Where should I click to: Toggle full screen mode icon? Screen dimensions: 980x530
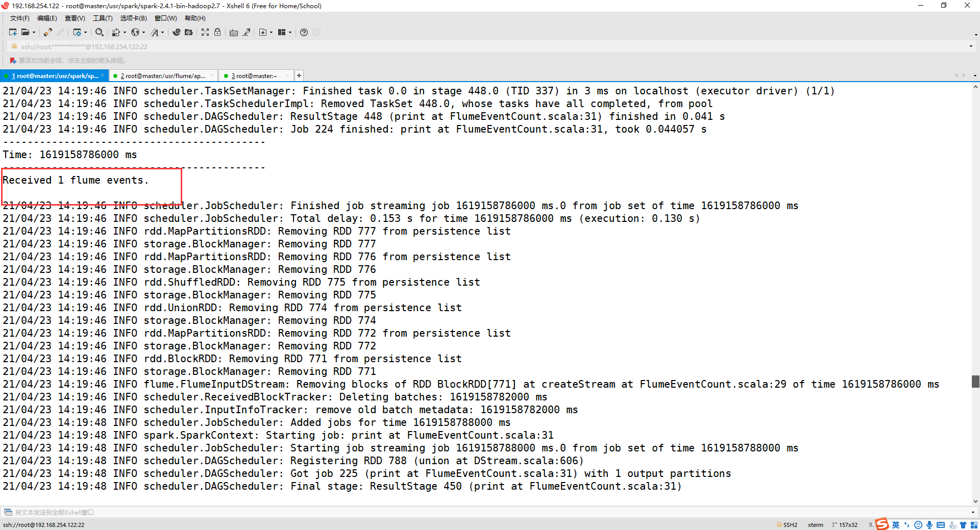pyautogui.click(x=205, y=32)
